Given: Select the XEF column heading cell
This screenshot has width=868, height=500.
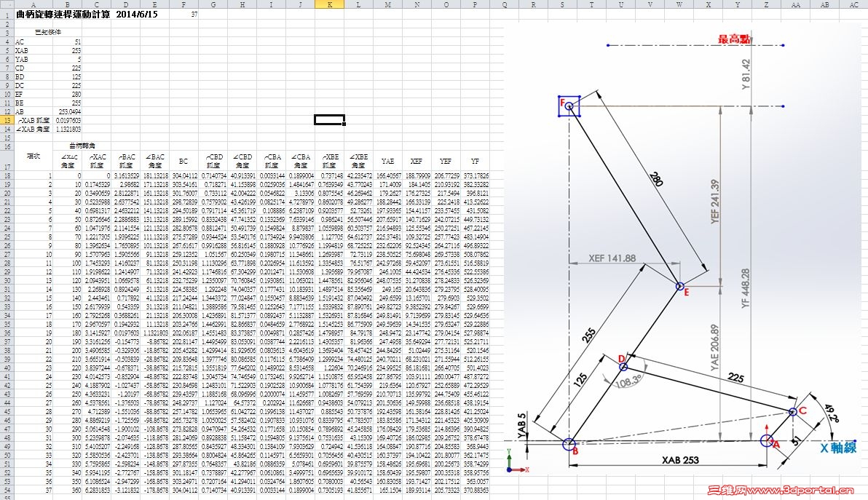Looking at the screenshot, I should tap(417, 161).
